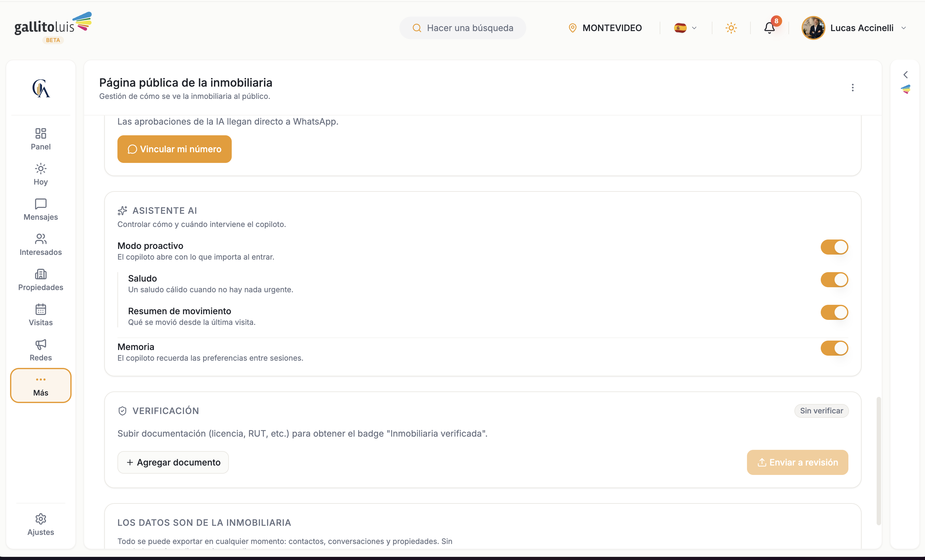Image resolution: width=925 pixels, height=560 pixels.
Task: Click the BETA label under the logo
Action: [x=53, y=40]
